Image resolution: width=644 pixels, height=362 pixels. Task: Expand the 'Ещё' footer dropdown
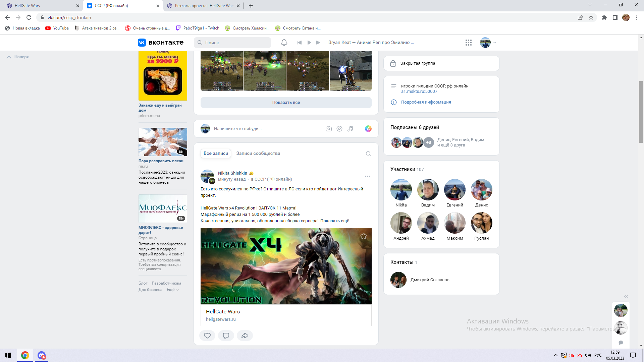172,290
